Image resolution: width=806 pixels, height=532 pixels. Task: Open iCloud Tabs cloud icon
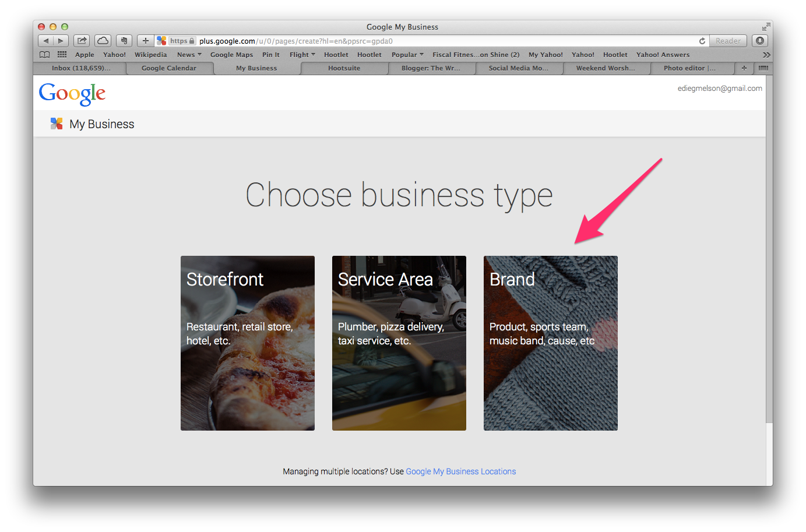tap(103, 41)
